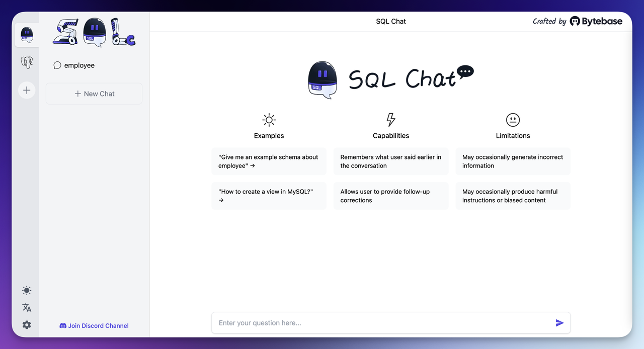Click the question input field
Viewport: 644px width, 349px height.
point(391,323)
